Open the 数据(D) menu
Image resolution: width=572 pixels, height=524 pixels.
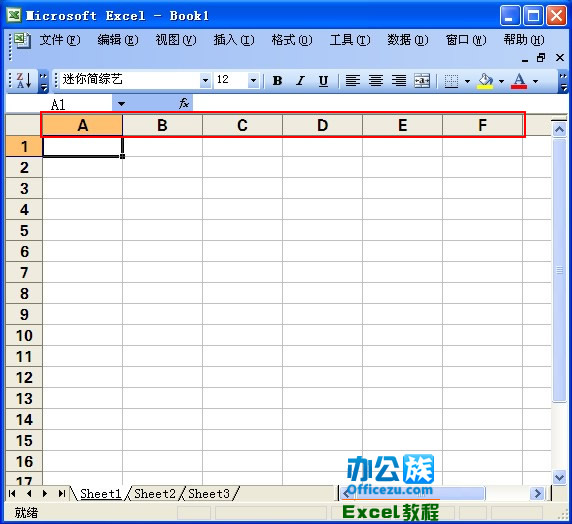pos(407,40)
